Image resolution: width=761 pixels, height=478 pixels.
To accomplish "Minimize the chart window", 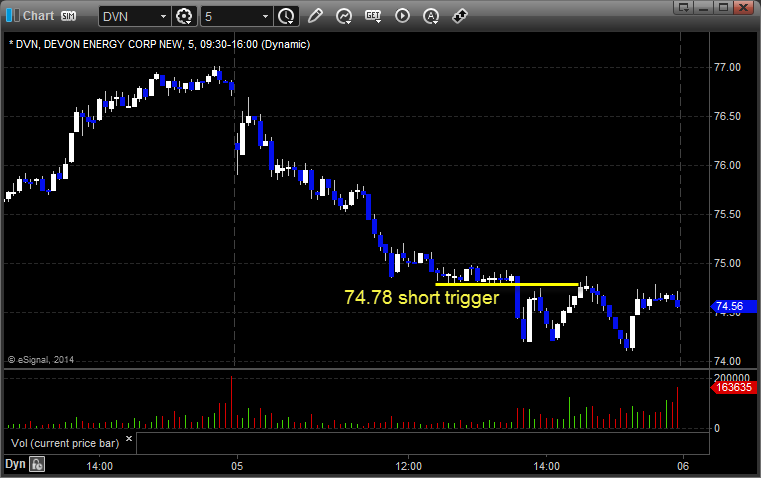I will pos(703,7).
